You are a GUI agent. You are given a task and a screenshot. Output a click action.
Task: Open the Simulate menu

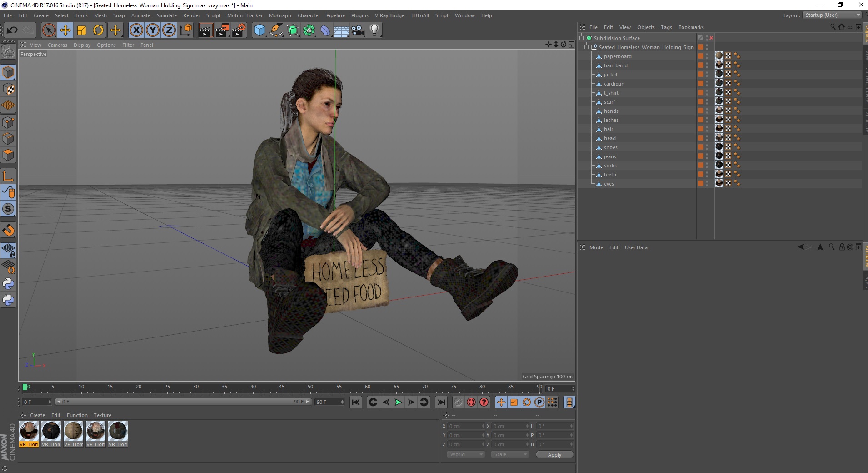[x=167, y=15]
